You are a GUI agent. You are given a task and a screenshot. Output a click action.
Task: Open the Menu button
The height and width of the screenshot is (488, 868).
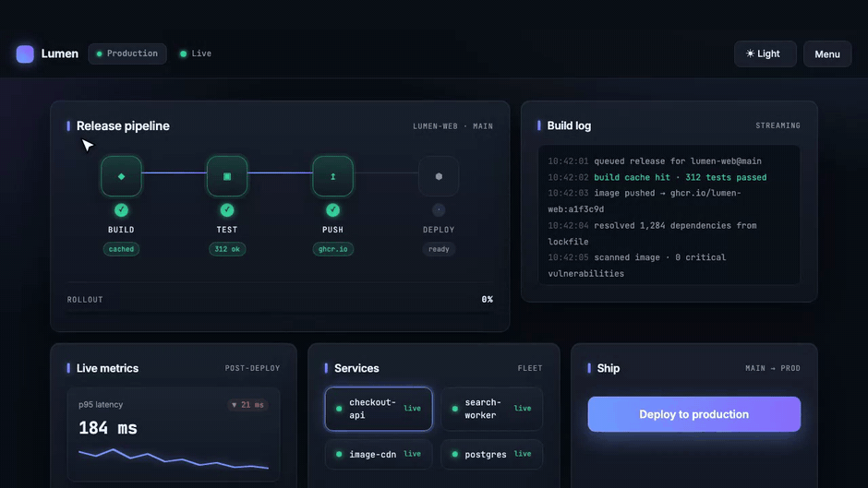pos(827,54)
